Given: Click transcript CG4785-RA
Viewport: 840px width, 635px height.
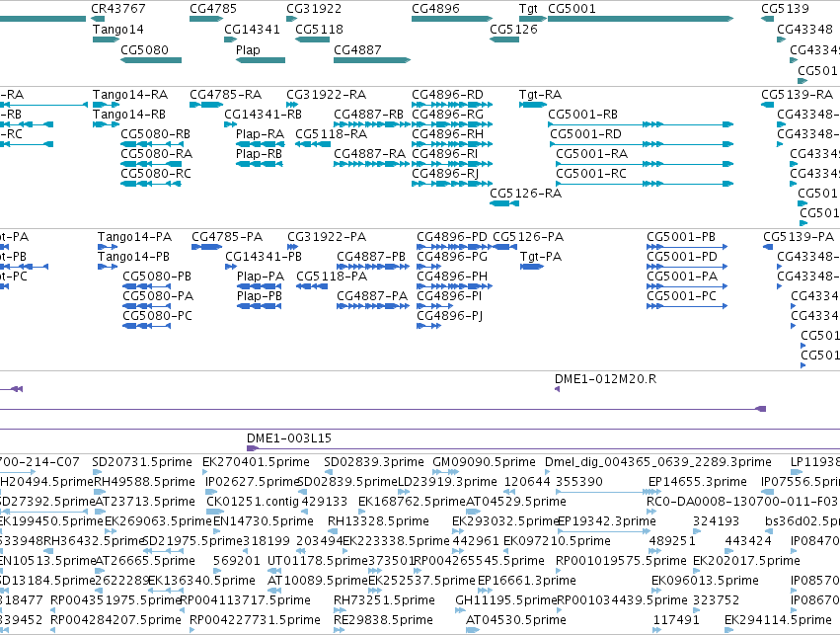Looking at the screenshot, I should pos(206,105).
